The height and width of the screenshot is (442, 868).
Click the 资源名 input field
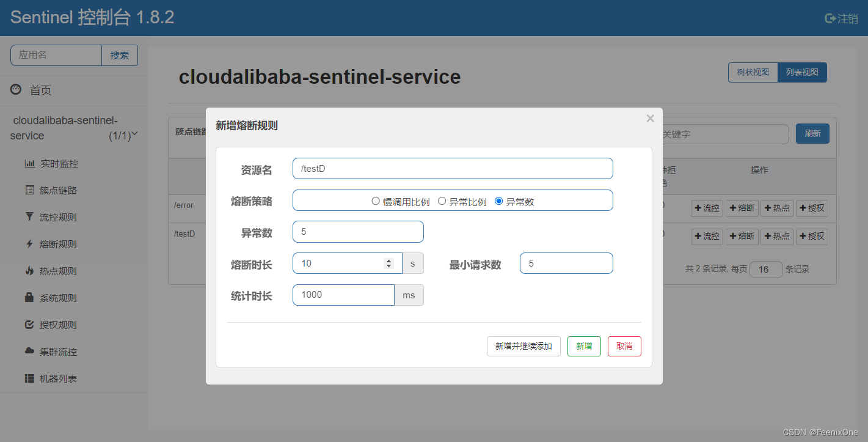(453, 169)
